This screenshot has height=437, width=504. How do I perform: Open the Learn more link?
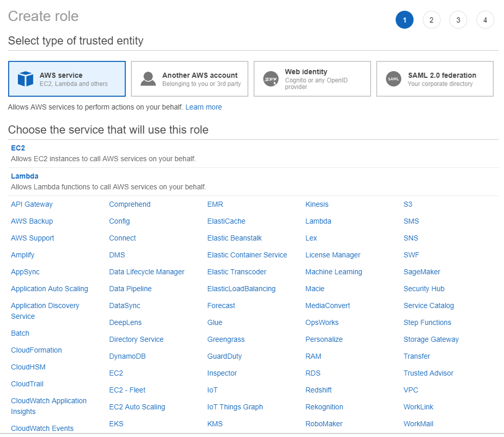[203, 107]
